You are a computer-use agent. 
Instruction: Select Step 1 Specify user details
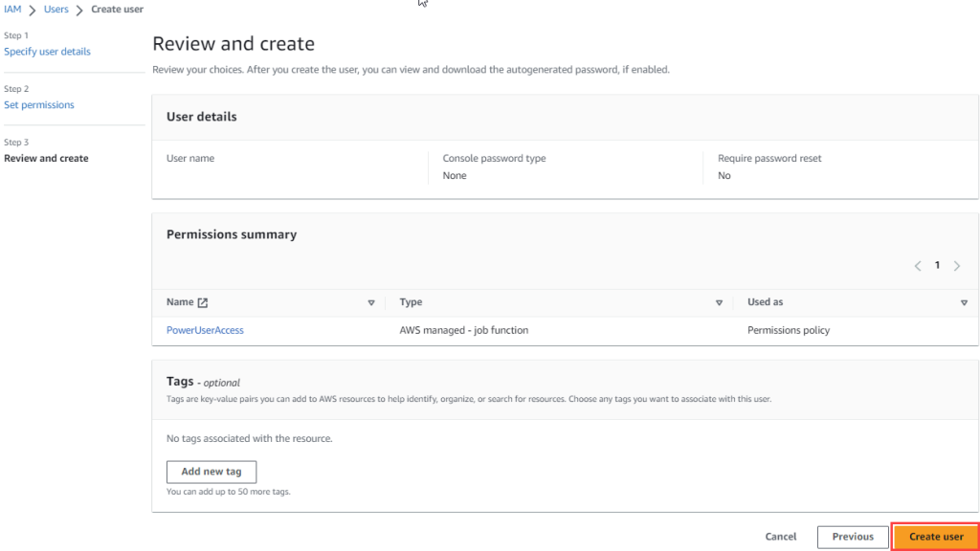click(x=47, y=51)
